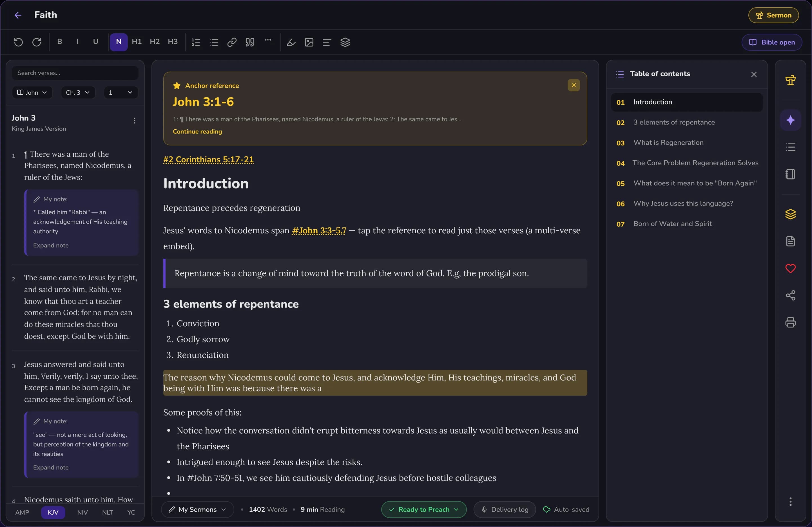Expand note about Rabbi acknowledgement
Screen dimensions: 812x527
point(51,245)
